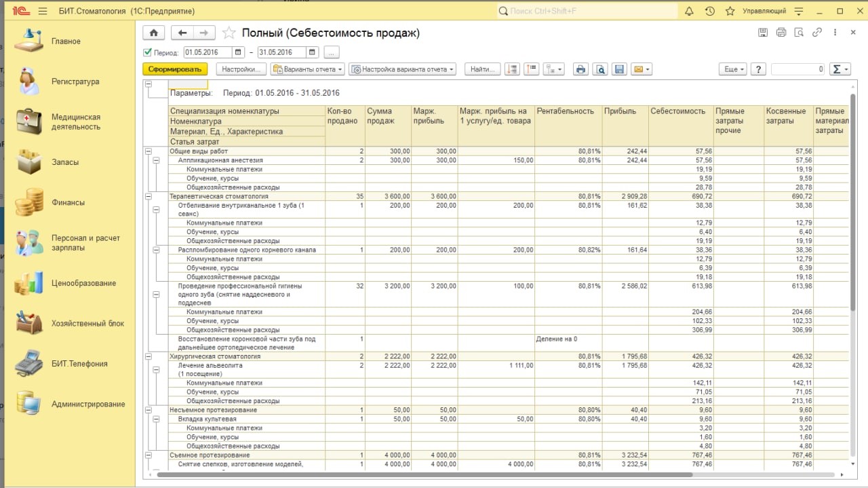Image resolution: width=868 pixels, height=488 pixels.
Task: Click Настройки... button
Action: pyautogui.click(x=241, y=69)
